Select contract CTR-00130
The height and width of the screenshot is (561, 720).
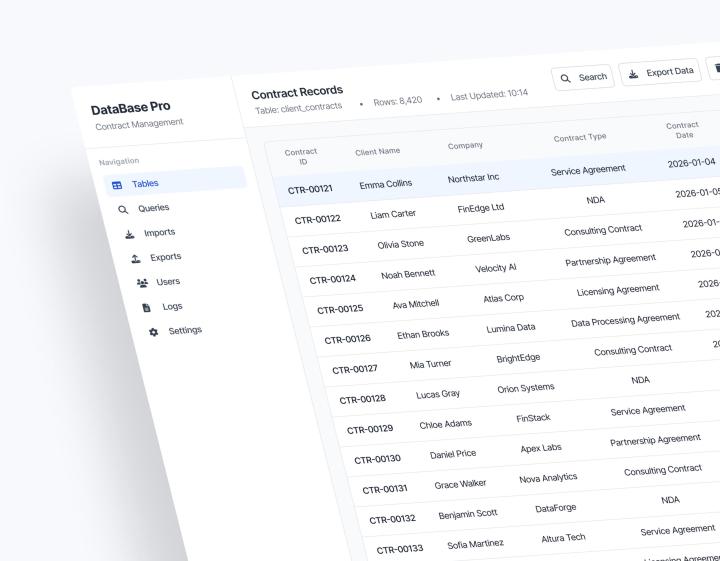377,459
